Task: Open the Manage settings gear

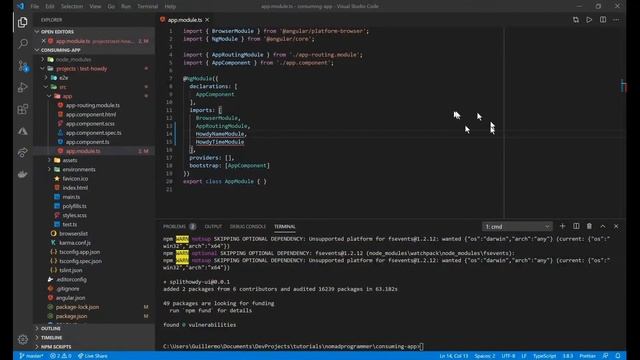Action: [x=23, y=339]
